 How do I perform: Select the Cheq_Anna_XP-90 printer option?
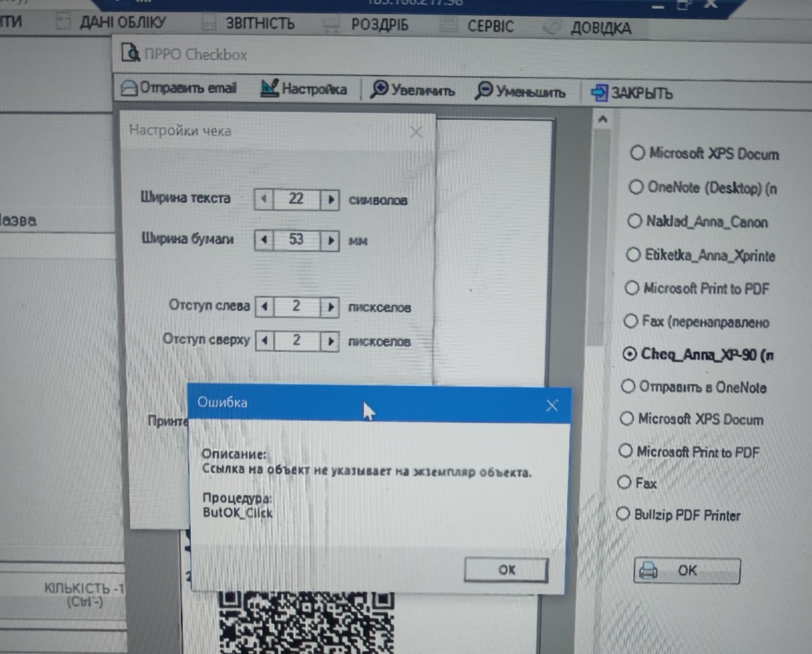(x=629, y=354)
